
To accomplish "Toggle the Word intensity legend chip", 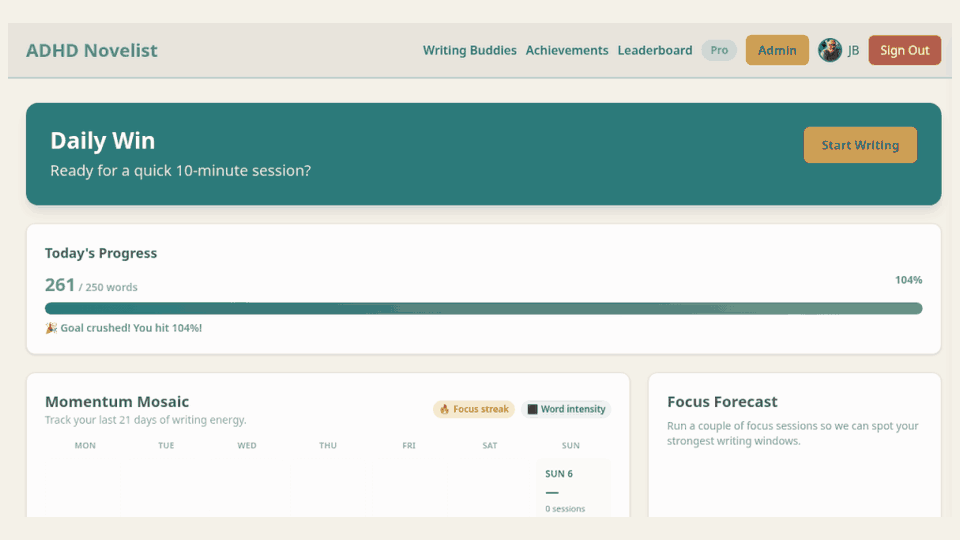I will point(566,409).
